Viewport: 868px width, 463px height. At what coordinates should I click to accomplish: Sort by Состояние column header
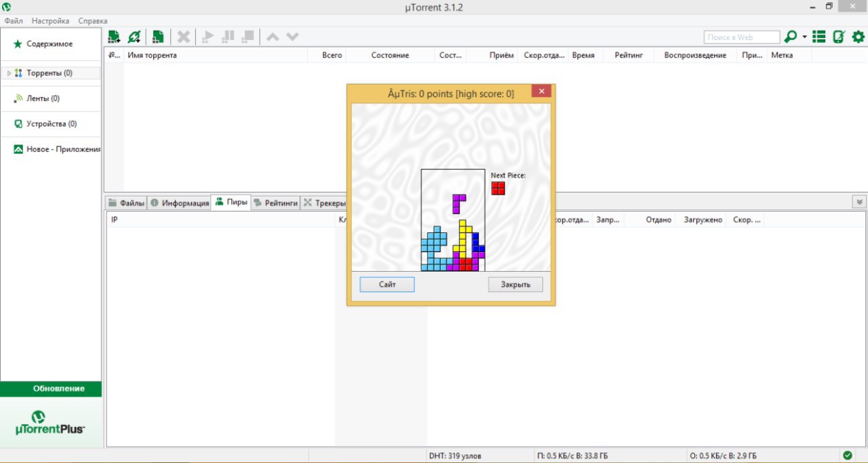coord(390,55)
